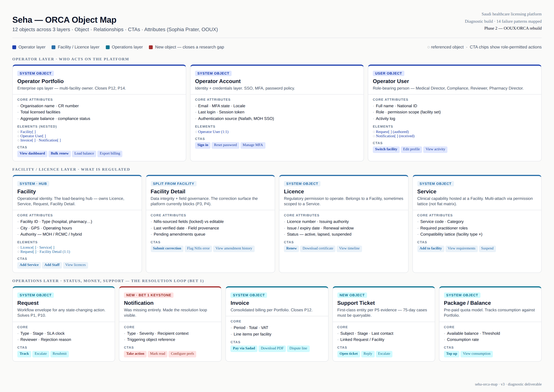Screen dimensions: 554x392
Task: Click Submit correction in Facility Detail
Action: click(x=167, y=248)
